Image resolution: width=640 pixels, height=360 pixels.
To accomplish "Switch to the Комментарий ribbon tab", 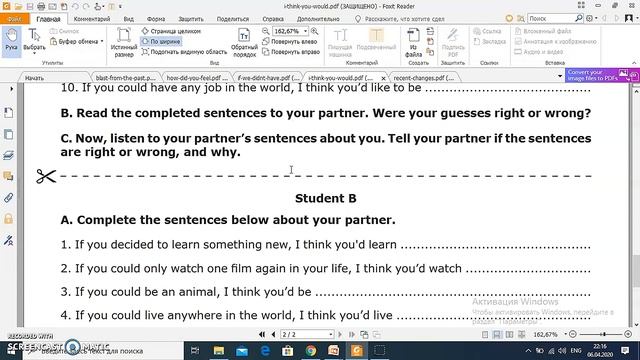I will pos(92,19).
